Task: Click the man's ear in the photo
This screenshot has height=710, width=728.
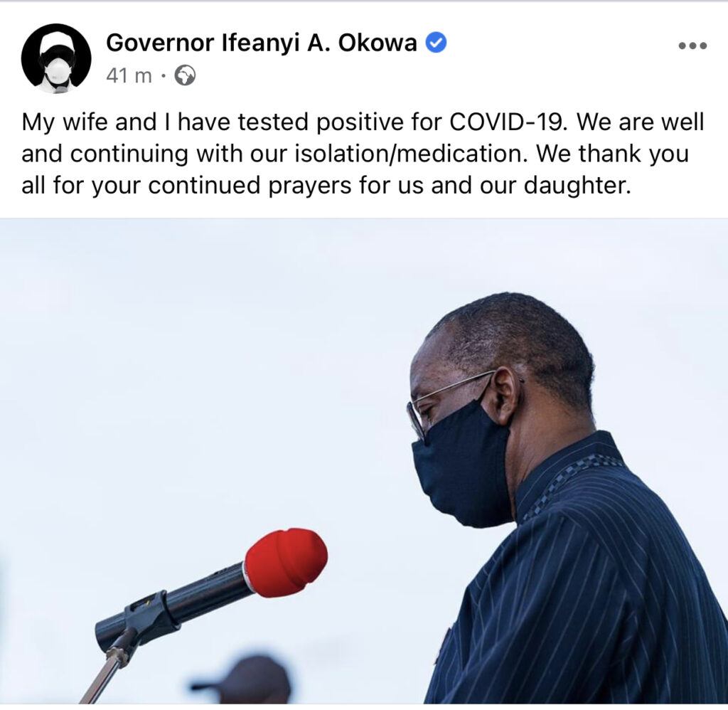Action: click(505, 394)
